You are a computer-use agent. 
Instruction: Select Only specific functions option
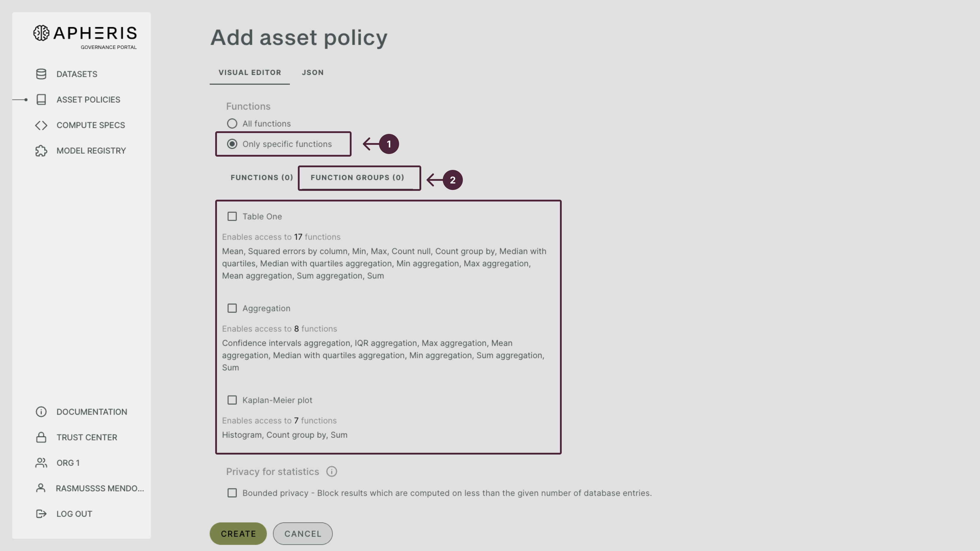coord(232,144)
